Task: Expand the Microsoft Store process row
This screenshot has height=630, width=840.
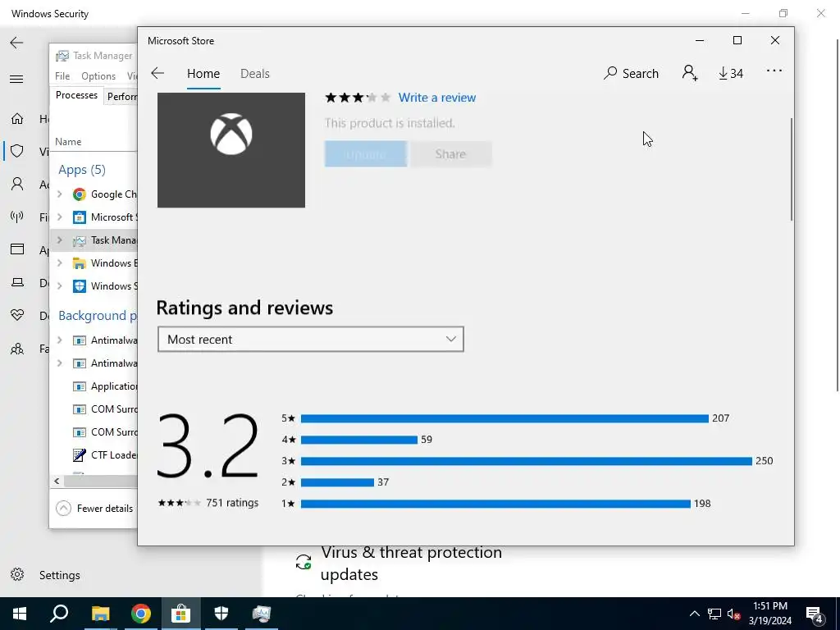Action: 59,217
